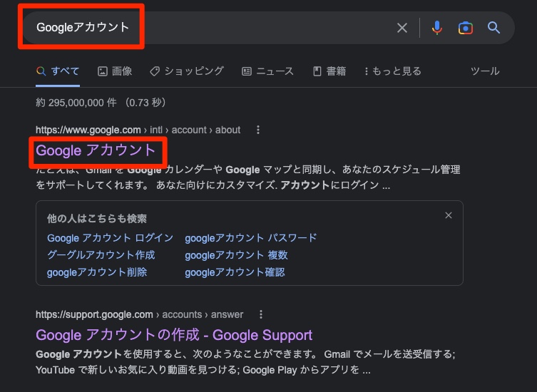Open the ツール options
Screen dimensions: 537x392
tap(485, 71)
